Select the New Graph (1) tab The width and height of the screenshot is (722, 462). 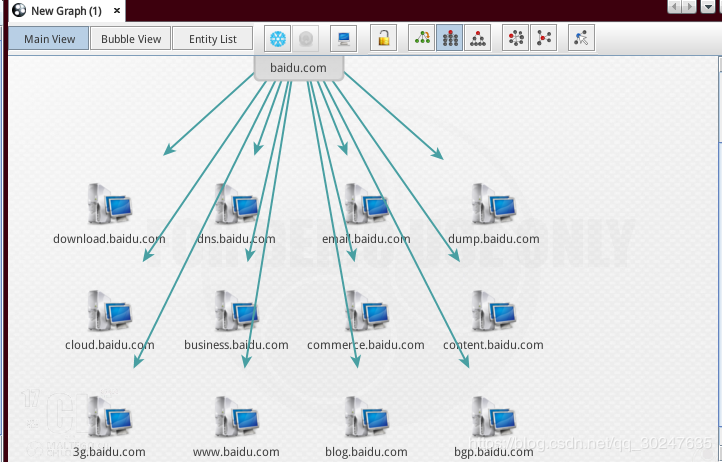point(66,11)
